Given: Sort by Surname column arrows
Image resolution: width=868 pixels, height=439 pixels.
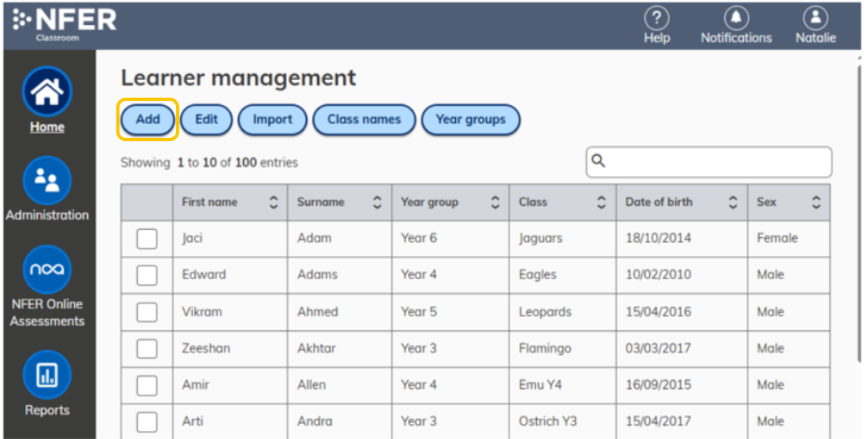Looking at the screenshot, I should pos(377,202).
